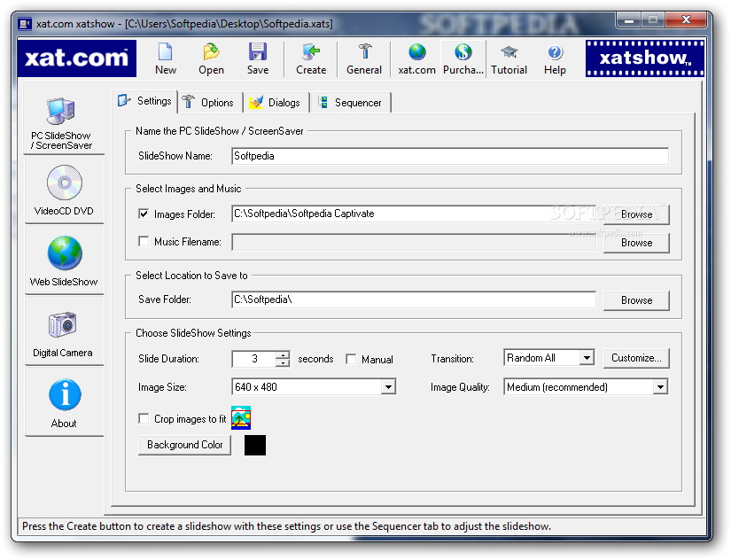
Task: Switch to the Settings tab
Action: tap(146, 101)
